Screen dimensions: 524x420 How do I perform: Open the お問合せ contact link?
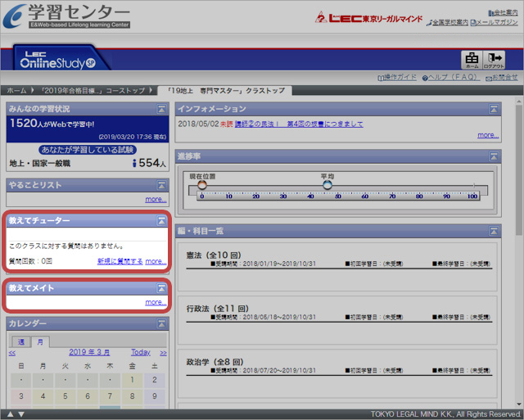[x=504, y=78]
